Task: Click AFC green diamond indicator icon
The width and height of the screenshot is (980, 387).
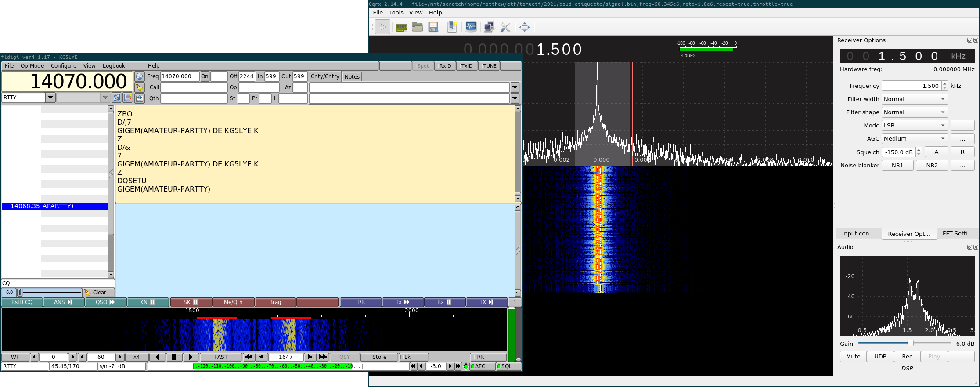Action: [x=466, y=366]
